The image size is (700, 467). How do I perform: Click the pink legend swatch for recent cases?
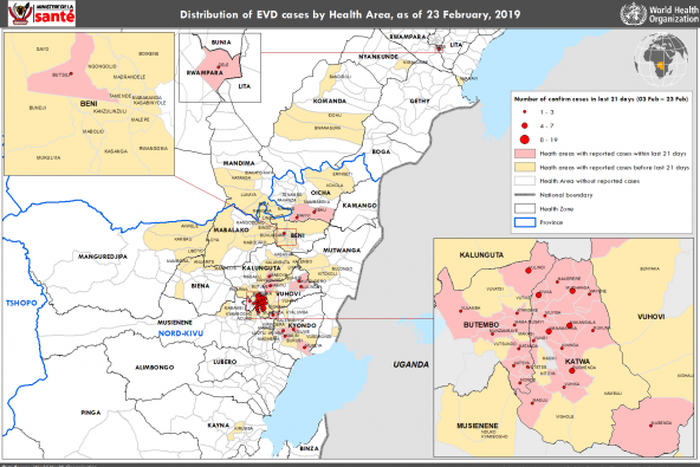(x=524, y=154)
